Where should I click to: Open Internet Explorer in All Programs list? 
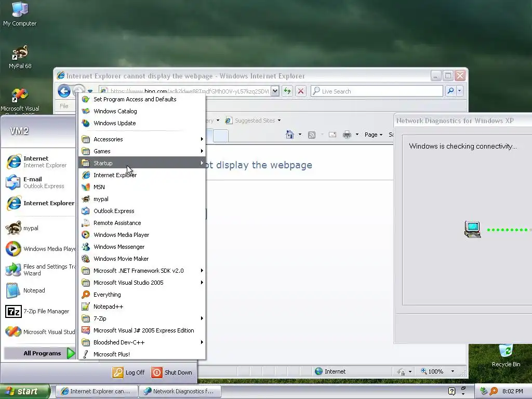[x=142, y=175]
